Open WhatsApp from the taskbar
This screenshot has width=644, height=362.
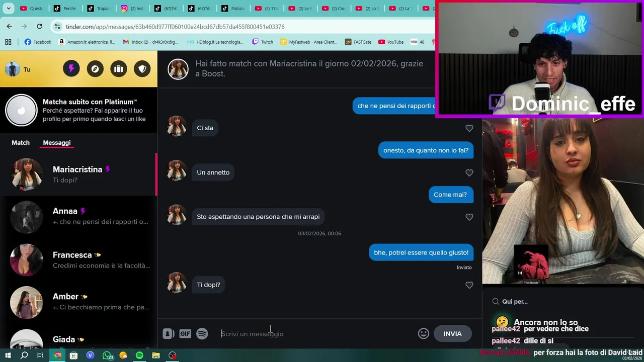[108, 355]
